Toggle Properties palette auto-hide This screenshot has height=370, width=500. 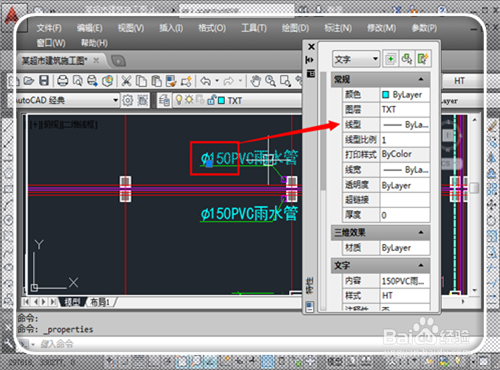point(310,60)
